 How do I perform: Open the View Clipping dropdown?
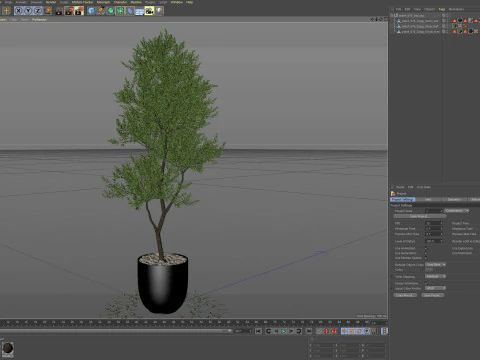(435, 276)
